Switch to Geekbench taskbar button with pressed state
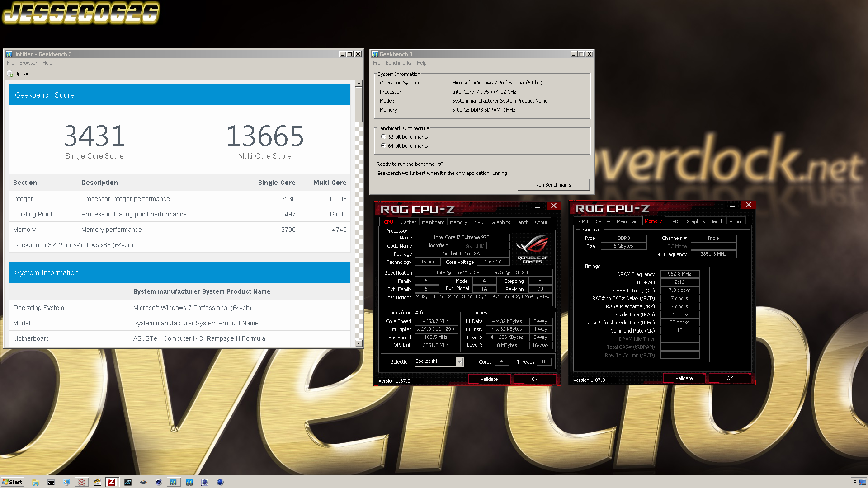 click(173, 482)
